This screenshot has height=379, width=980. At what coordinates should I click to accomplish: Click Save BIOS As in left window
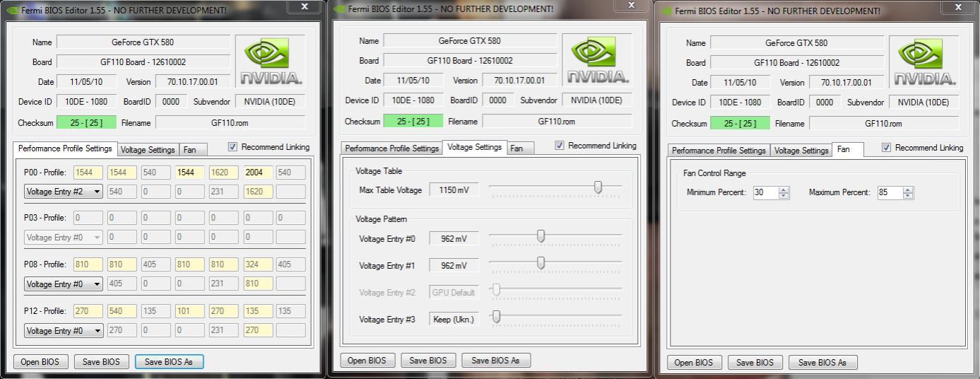[169, 361]
